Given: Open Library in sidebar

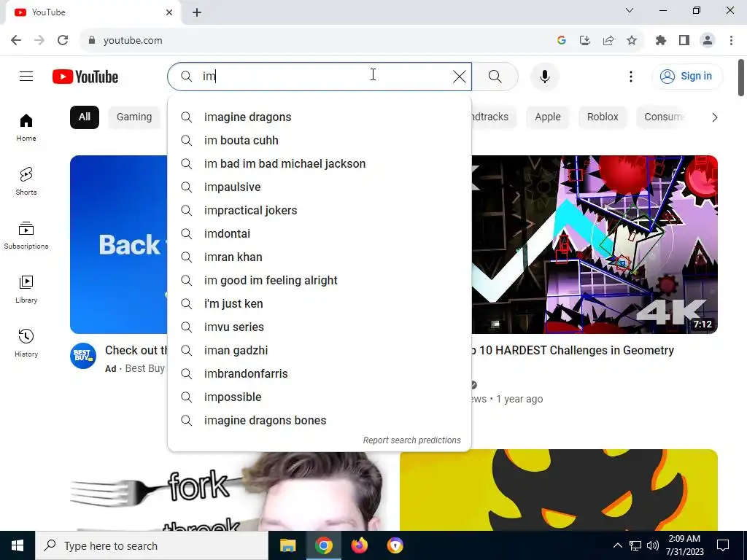Looking at the screenshot, I should point(26,289).
